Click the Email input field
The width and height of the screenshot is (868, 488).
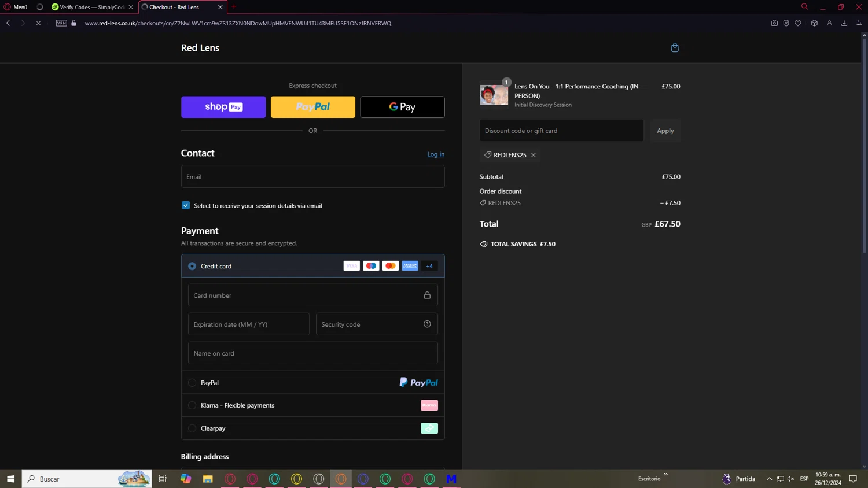pyautogui.click(x=313, y=176)
